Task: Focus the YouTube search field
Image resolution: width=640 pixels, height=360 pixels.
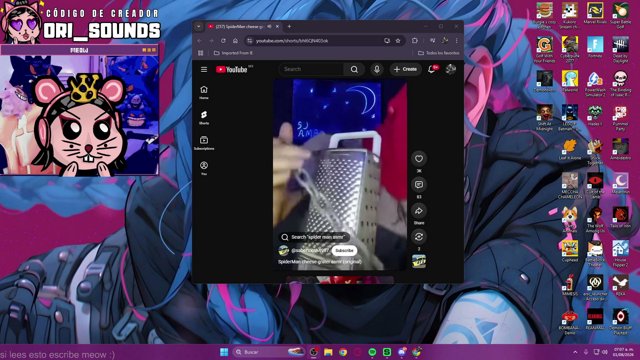Action: tap(312, 69)
